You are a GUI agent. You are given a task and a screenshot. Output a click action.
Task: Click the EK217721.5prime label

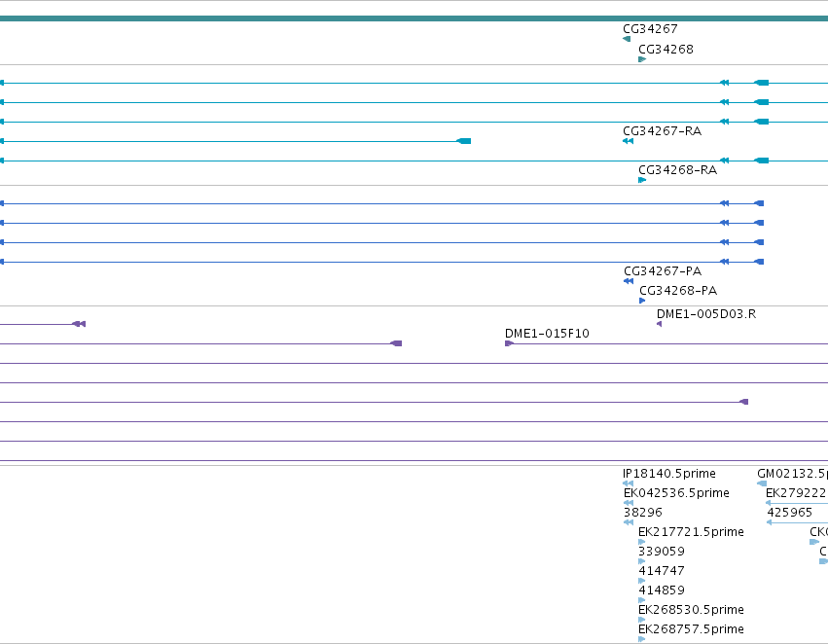point(691,532)
